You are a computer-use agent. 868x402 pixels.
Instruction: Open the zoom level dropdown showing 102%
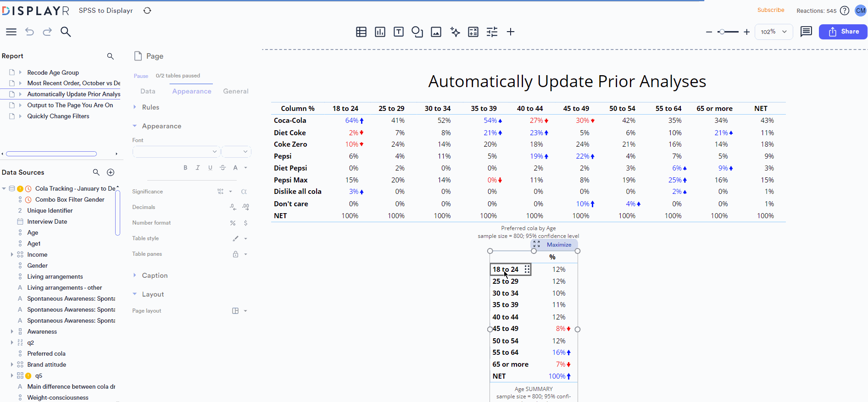[773, 32]
